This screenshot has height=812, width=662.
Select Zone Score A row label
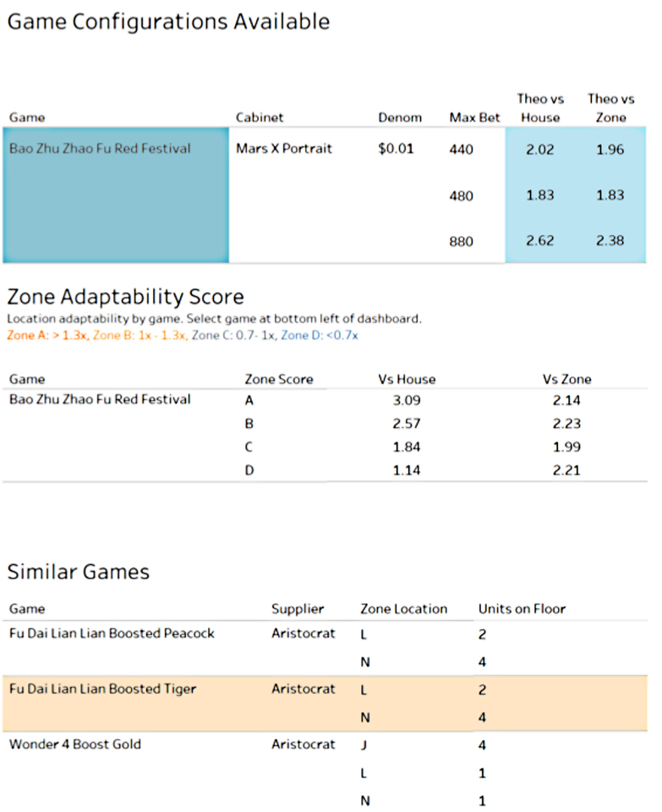(x=249, y=401)
